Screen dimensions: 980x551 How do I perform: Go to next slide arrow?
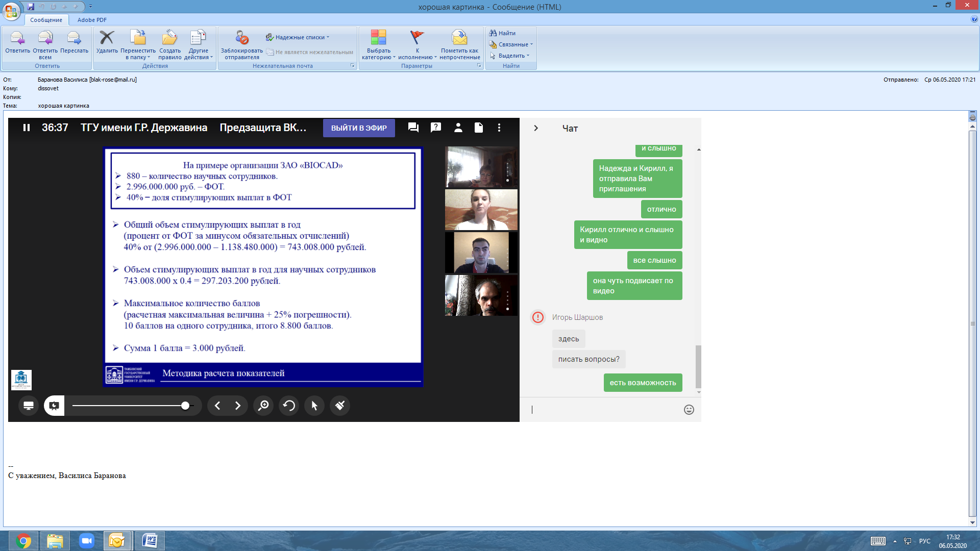click(238, 406)
